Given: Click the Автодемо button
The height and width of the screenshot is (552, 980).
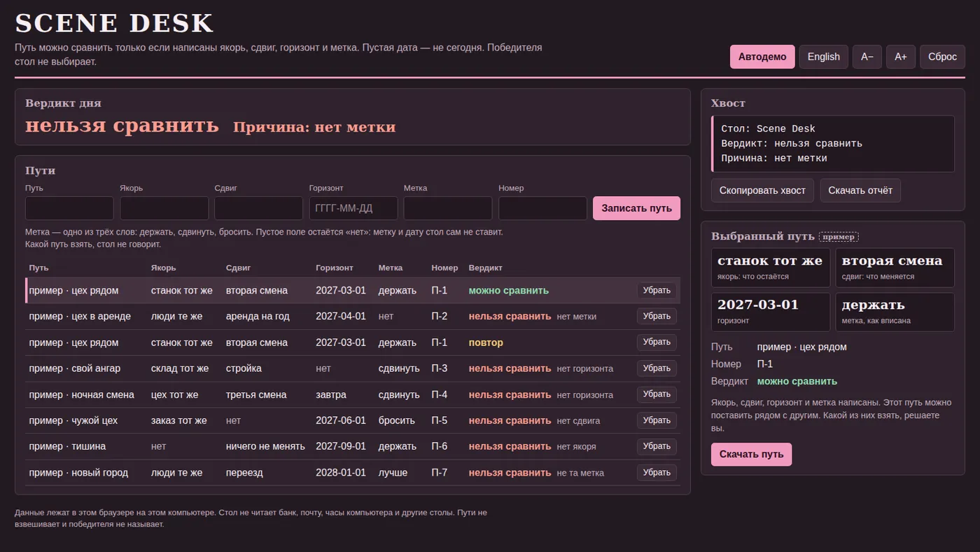Looking at the screenshot, I should (762, 57).
